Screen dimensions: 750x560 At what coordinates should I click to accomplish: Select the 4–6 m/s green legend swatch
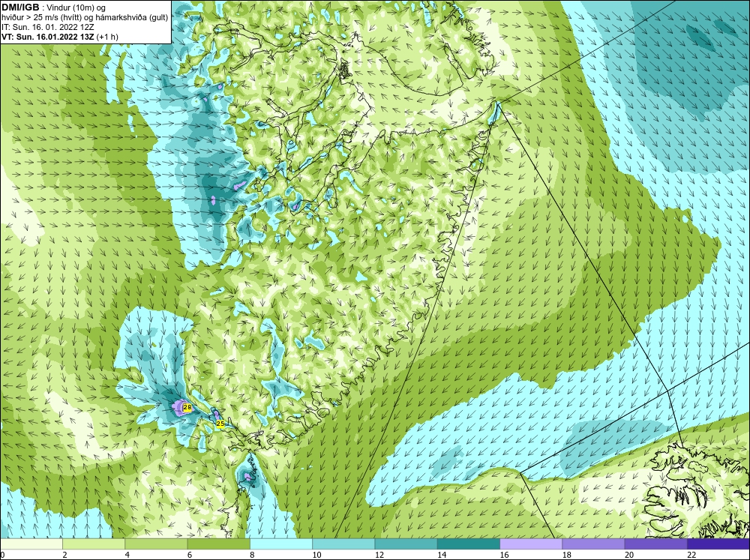pyautogui.click(x=156, y=544)
